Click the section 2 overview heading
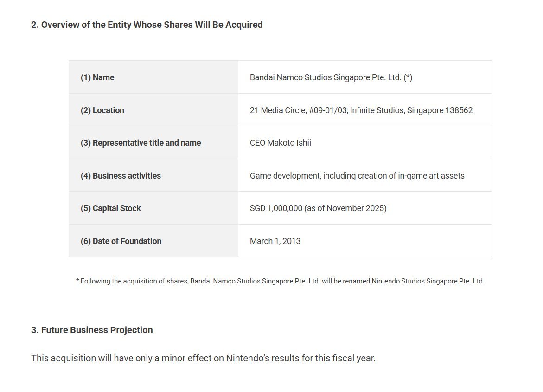Screen dimensions: 543x392 click(147, 25)
